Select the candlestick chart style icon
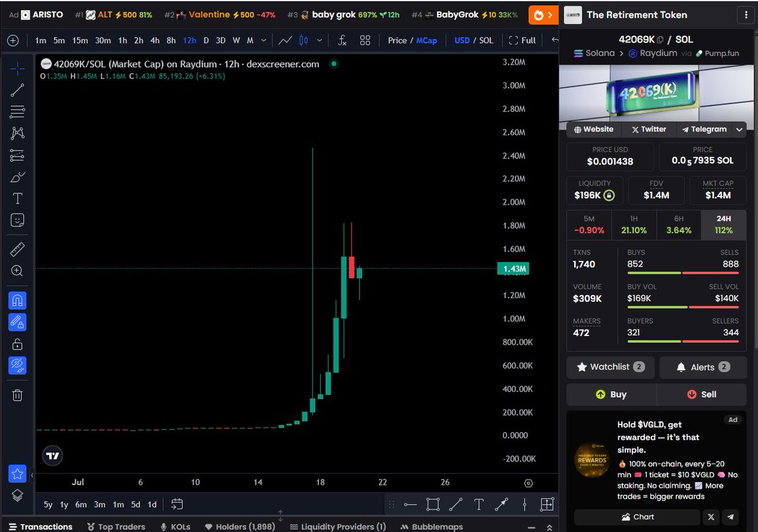 [x=303, y=40]
